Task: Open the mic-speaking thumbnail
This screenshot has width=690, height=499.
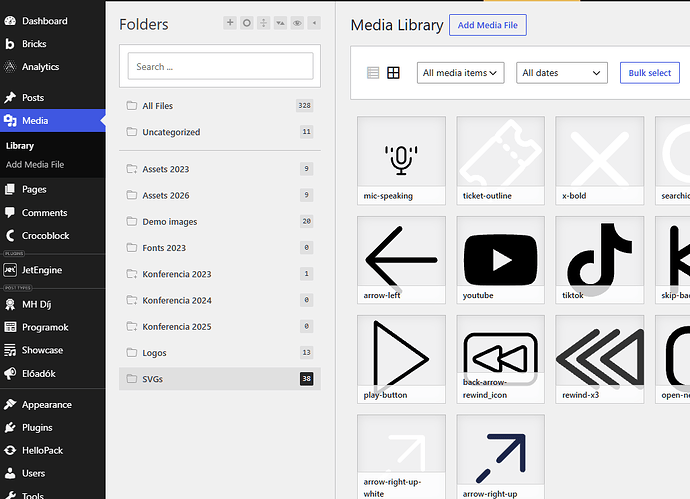Action: [401, 161]
